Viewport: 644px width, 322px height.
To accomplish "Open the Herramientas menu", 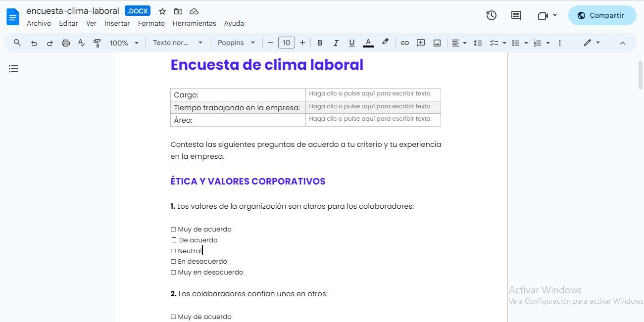I will click(x=194, y=23).
